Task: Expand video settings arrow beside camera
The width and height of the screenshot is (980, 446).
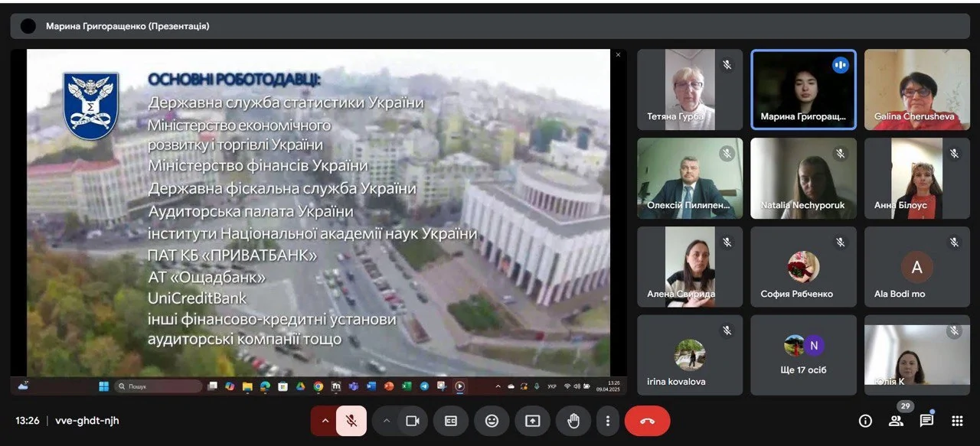Action: [x=387, y=421]
